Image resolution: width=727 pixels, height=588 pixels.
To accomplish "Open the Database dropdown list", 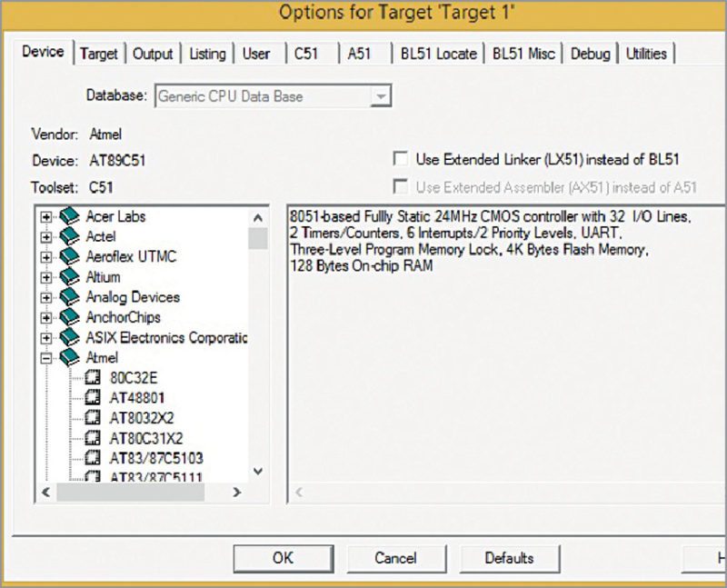I will (382, 96).
